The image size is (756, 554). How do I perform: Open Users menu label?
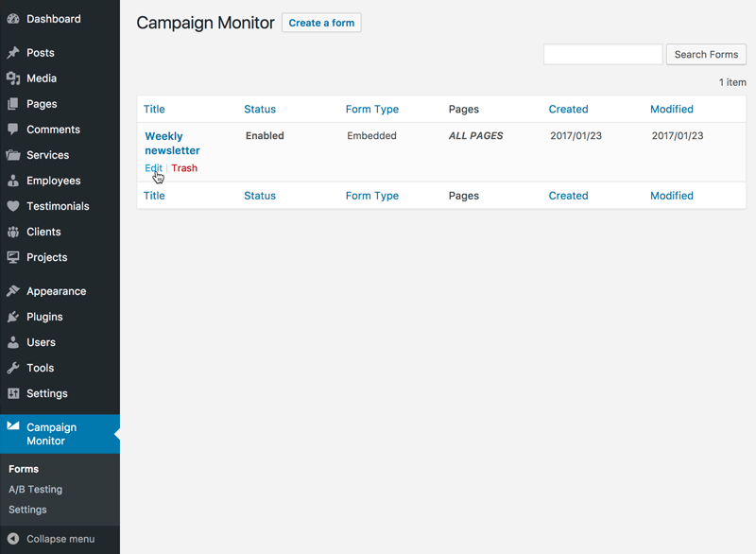click(41, 342)
